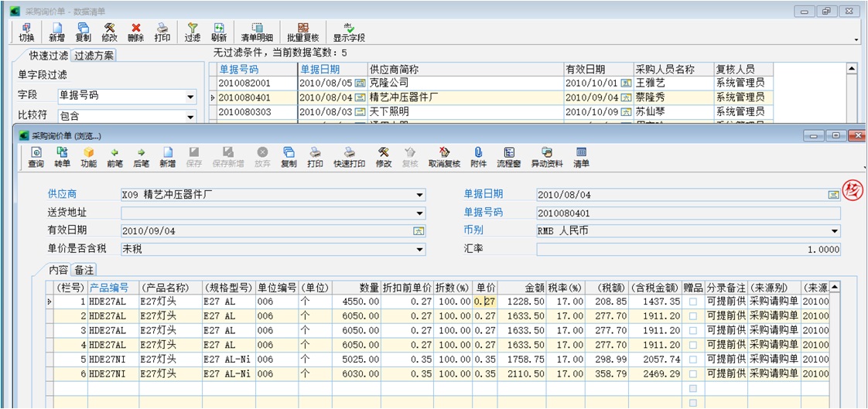Open date picker in row 2010082001 单据日期 cell
The width and height of the screenshot is (868, 409).
point(361,83)
